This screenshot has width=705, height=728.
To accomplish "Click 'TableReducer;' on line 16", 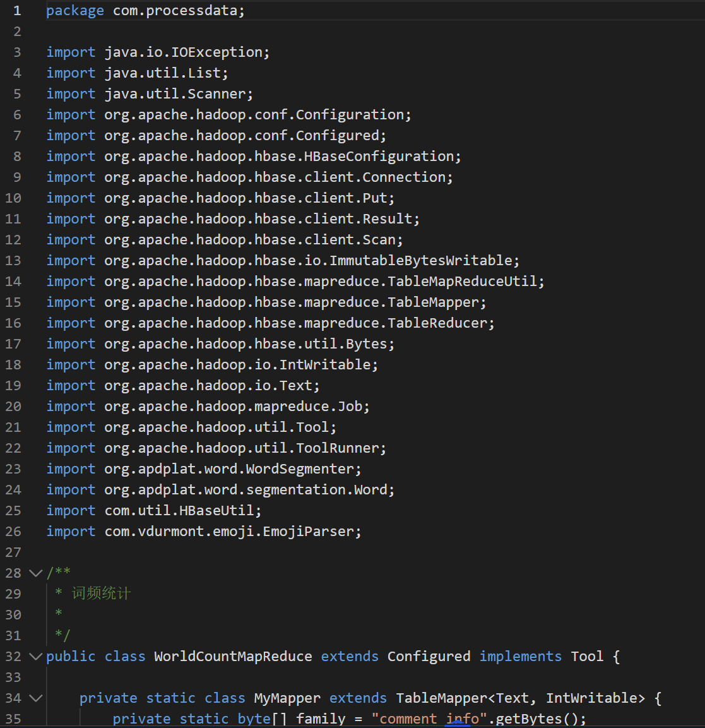I will (x=441, y=323).
